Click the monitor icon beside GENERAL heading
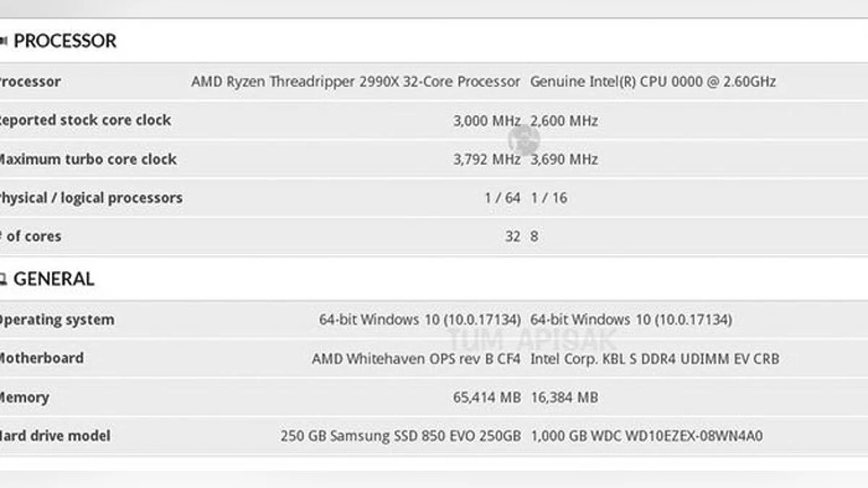Screen dimensions: 868x488 pos(4,279)
